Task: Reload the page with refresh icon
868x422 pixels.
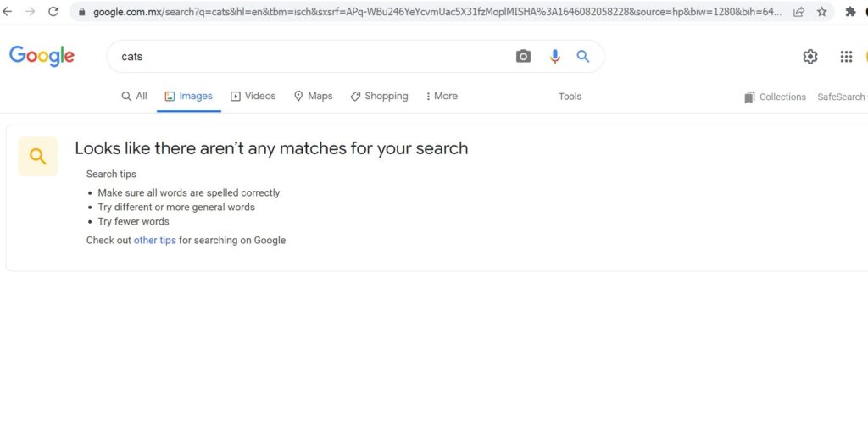Action: pyautogui.click(x=53, y=12)
